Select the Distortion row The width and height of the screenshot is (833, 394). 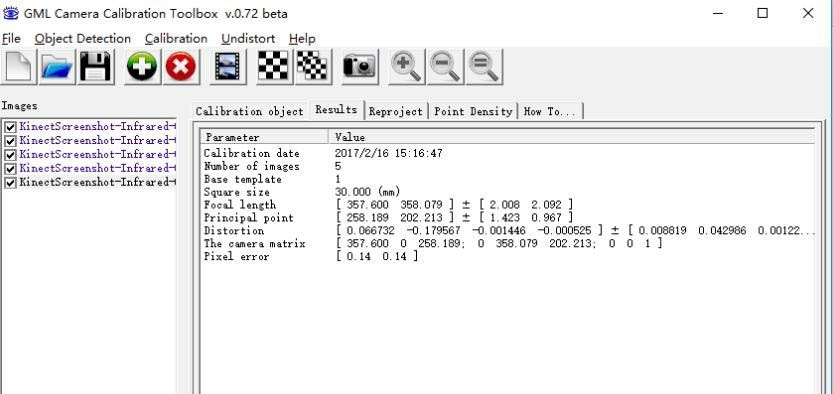pos(508,230)
